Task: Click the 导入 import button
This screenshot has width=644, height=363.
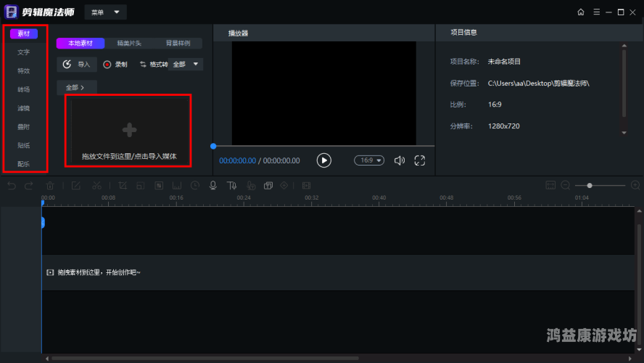Action: [77, 64]
